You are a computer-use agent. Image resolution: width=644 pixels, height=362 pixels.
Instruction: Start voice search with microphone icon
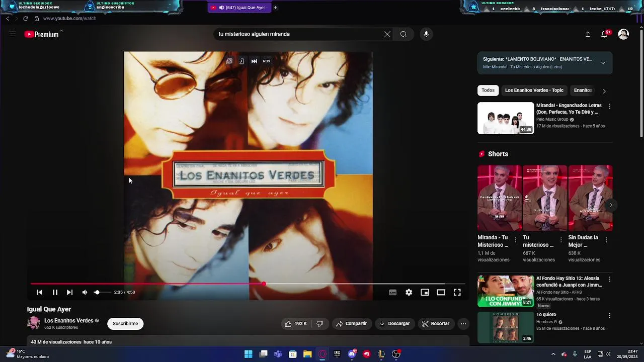point(426,34)
